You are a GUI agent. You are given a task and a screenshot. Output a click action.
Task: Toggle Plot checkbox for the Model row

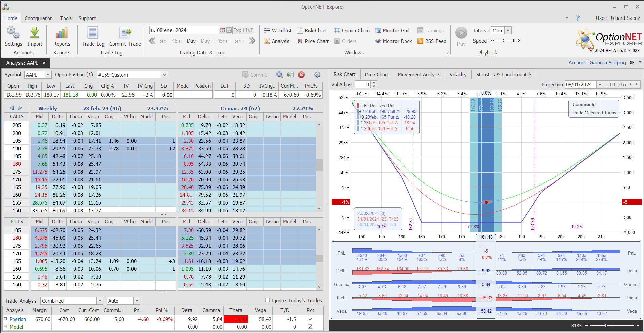tap(310, 327)
